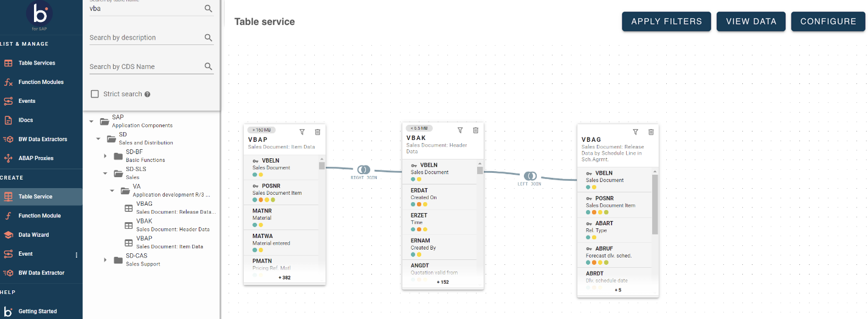Screen dimensions: 868x319
Task: Open BW Data Extractors in the sidebar
Action: (43, 139)
